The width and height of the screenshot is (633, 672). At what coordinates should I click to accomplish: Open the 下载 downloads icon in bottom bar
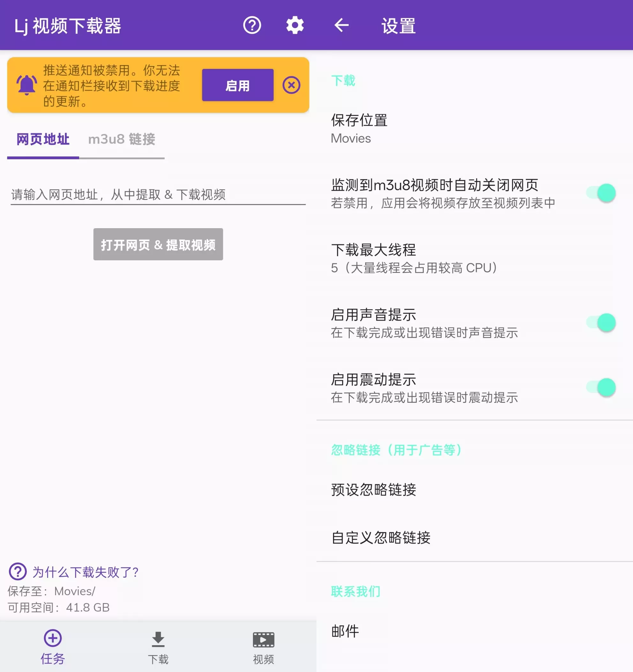(x=158, y=639)
